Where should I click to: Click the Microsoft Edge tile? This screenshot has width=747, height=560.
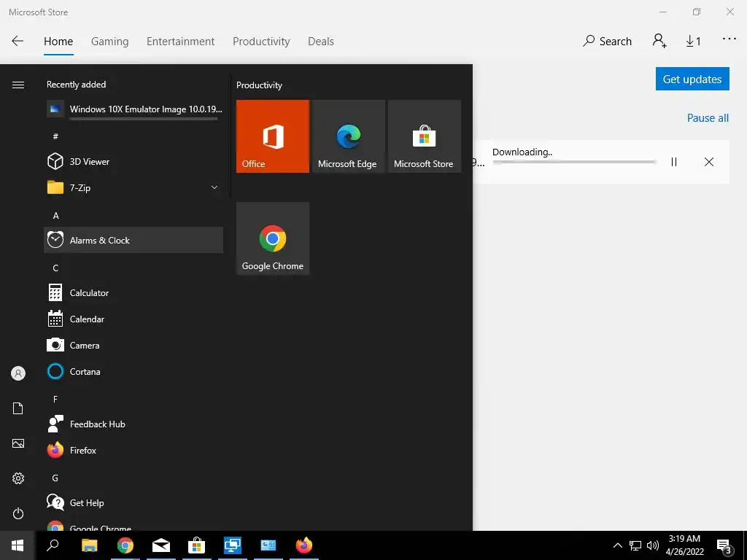(348, 136)
